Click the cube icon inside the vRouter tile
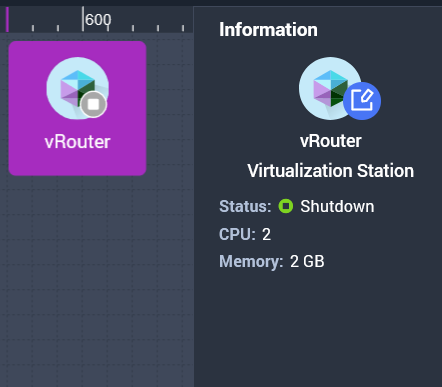442x387 pixels. point(77,88)
